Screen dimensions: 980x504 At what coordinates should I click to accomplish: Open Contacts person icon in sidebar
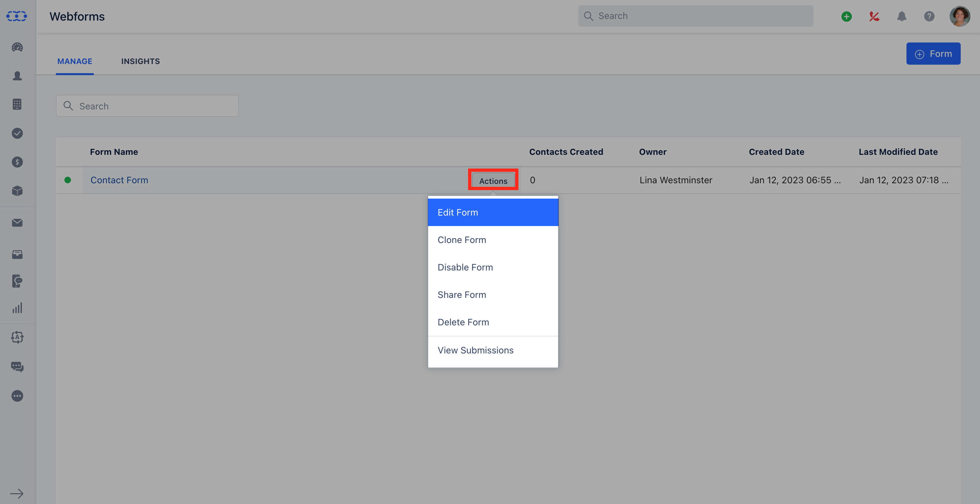pos(17,76)
